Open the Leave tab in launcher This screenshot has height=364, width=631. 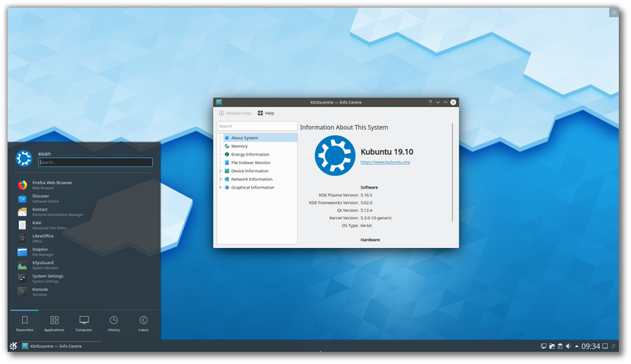coord(143,324)
